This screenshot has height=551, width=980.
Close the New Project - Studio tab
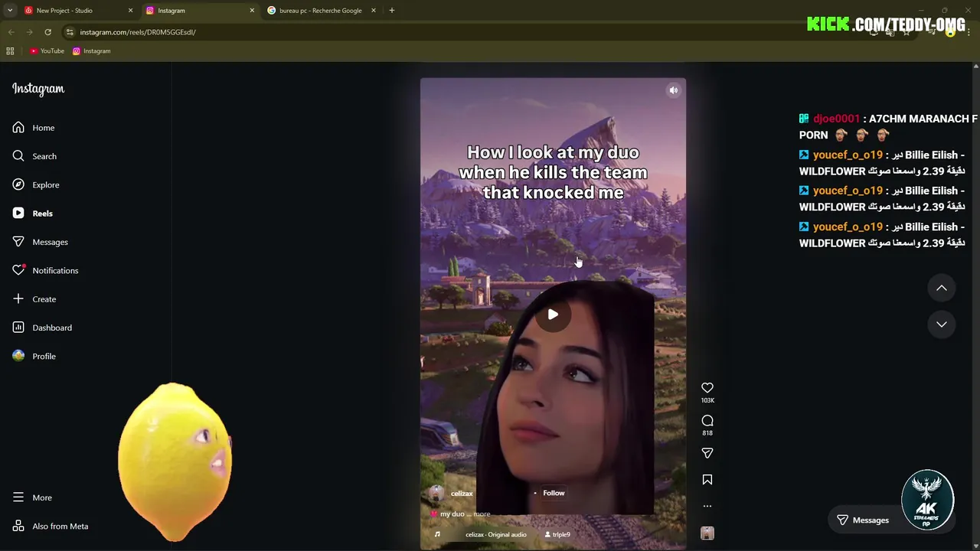[130, 11]
